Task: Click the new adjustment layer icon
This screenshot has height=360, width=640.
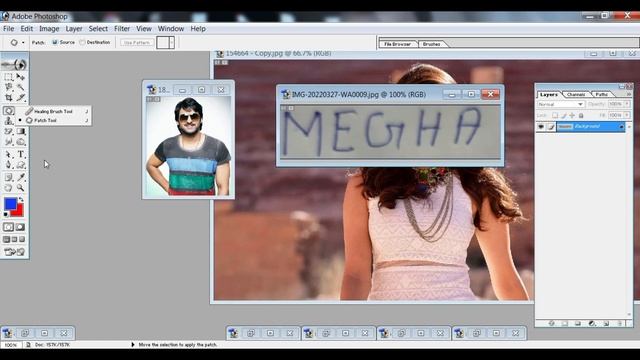Action: click(x=592, y=323)
